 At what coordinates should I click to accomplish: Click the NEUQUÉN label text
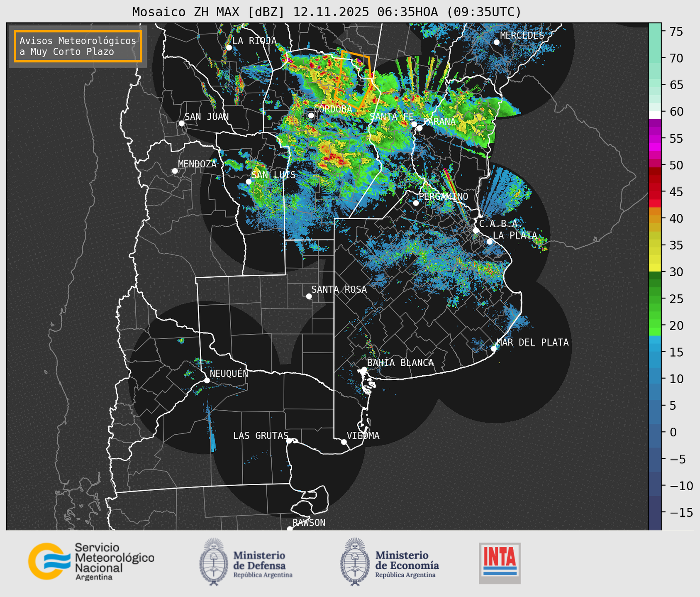coord(229,373)
